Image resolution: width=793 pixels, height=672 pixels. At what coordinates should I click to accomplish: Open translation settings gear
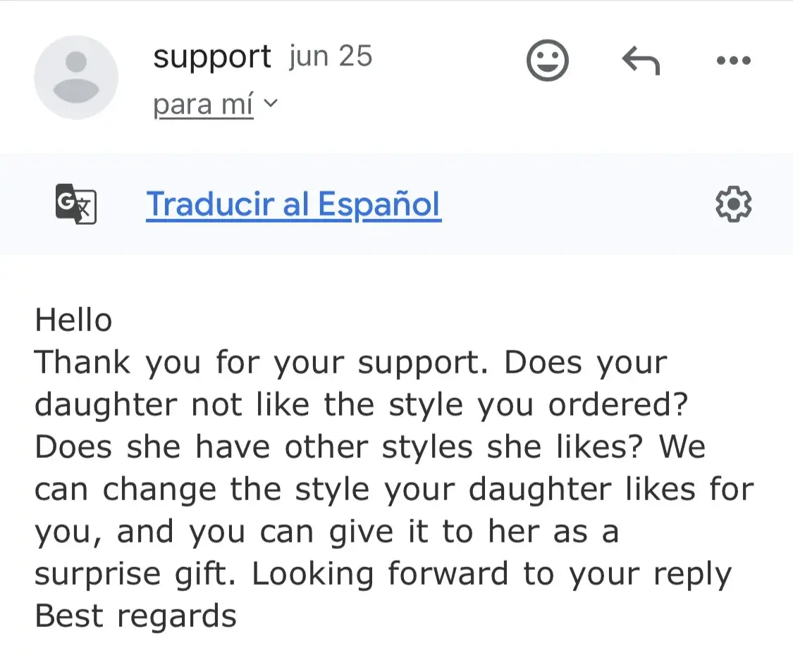[x=733, y=204]
